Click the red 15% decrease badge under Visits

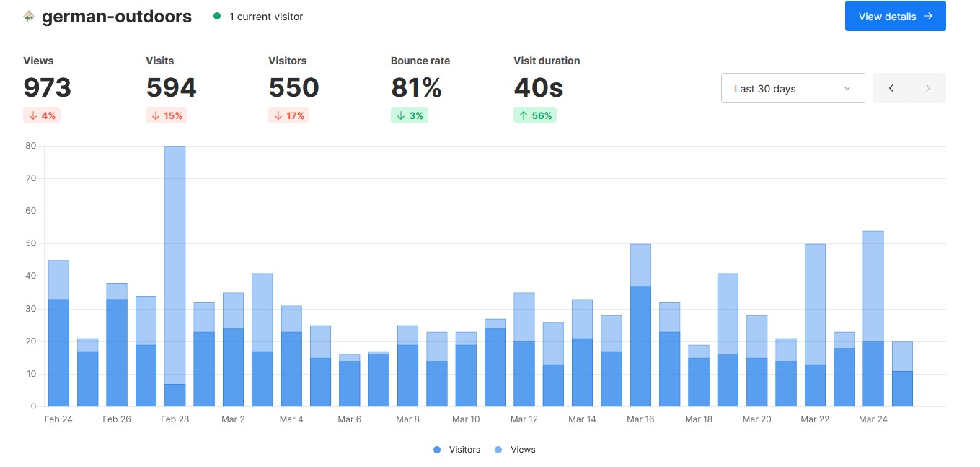coord(167,115)
